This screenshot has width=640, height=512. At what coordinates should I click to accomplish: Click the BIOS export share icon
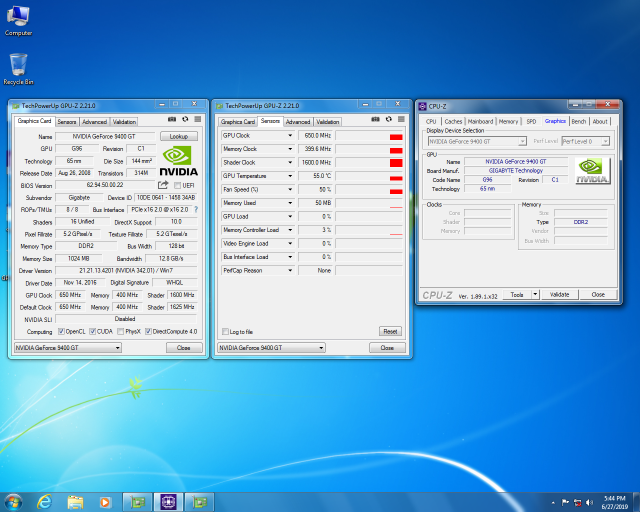(163, 185)
